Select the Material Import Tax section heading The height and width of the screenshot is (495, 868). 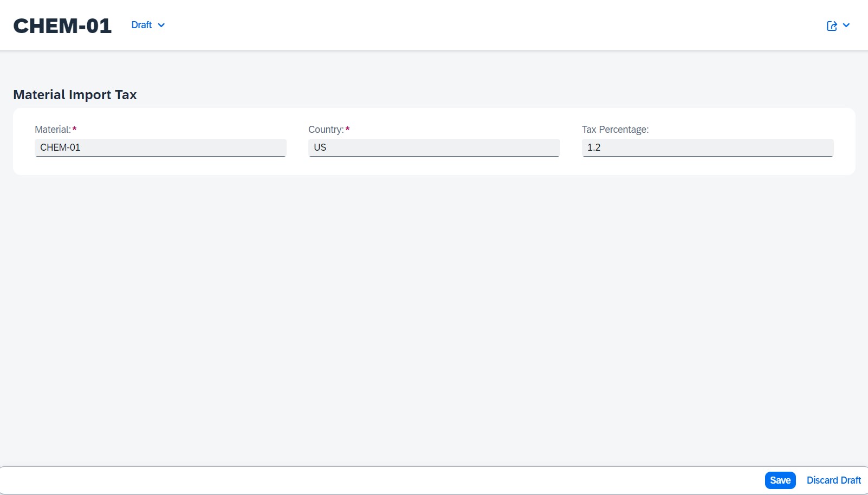click(x=74, y=94)
